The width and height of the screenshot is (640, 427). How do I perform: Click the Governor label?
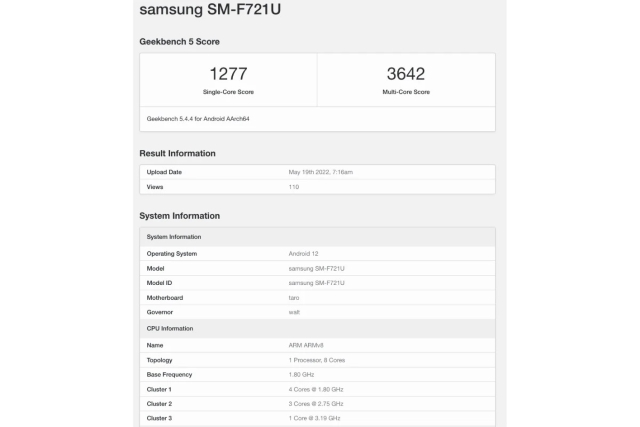pos(160,312)
